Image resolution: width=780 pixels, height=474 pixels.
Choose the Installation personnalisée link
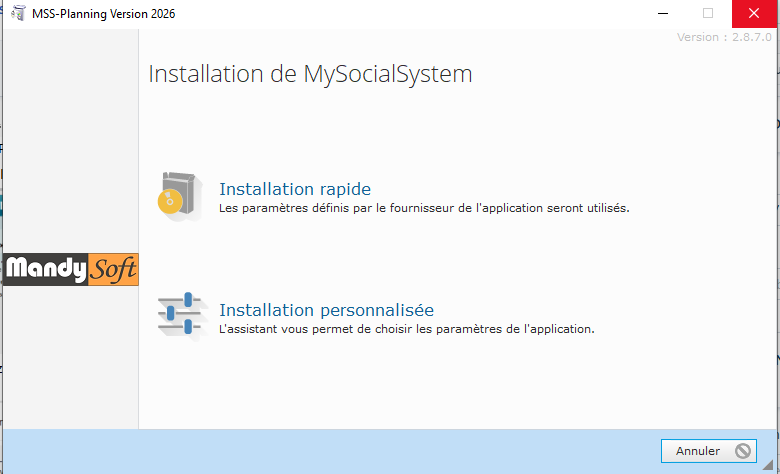pos(326,310)
